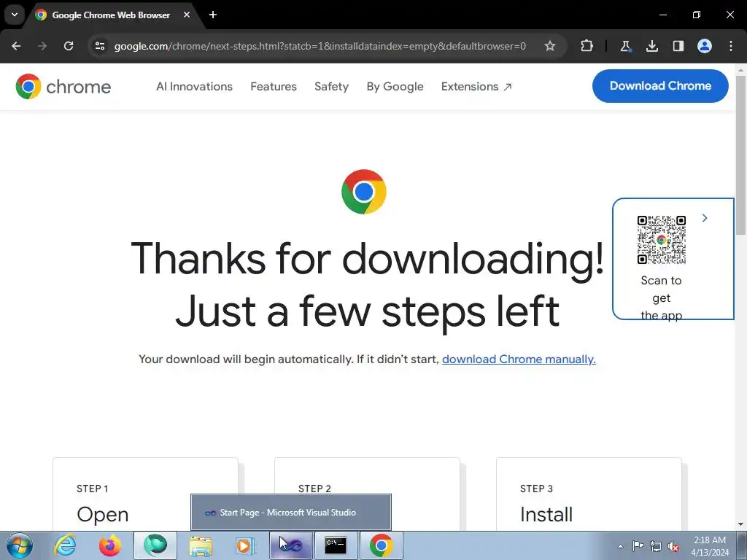Viewport: 747px width, 560px height.
Task: Click the Chrome taskbar icon
Action: tap(381, 545)
